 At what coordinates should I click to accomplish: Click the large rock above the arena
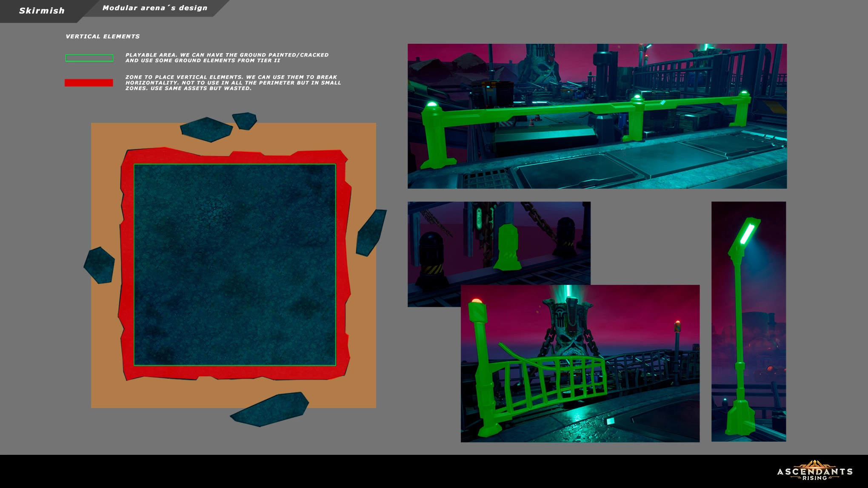pyautogui.click(x=206, y=129)
